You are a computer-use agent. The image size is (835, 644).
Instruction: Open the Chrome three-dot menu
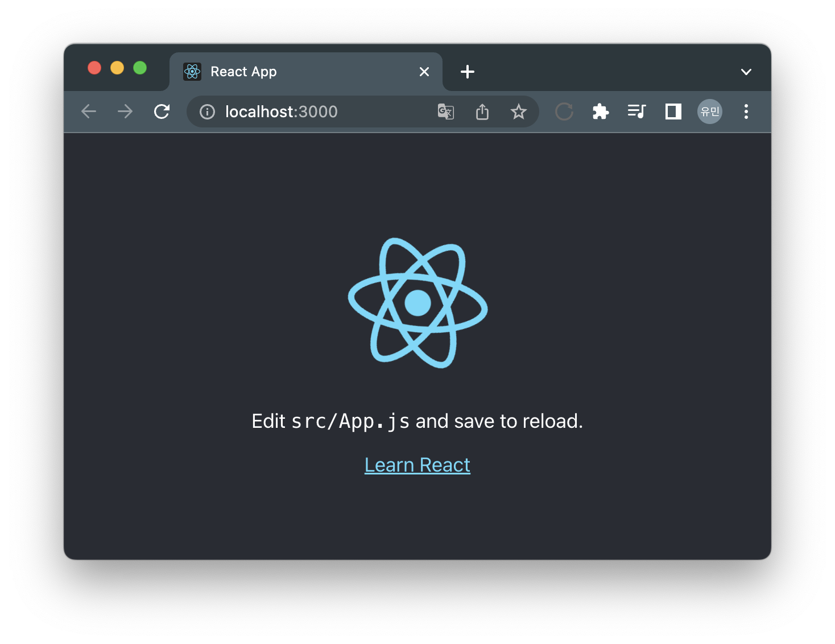pyautogui.click(x=746, y=112)
